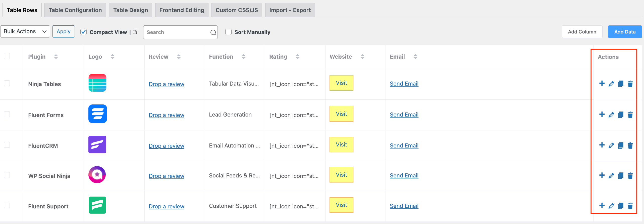Click Send Email link for Fluent Forms
The width and height of the screenshot is (644, 224).
pos(404,115)
